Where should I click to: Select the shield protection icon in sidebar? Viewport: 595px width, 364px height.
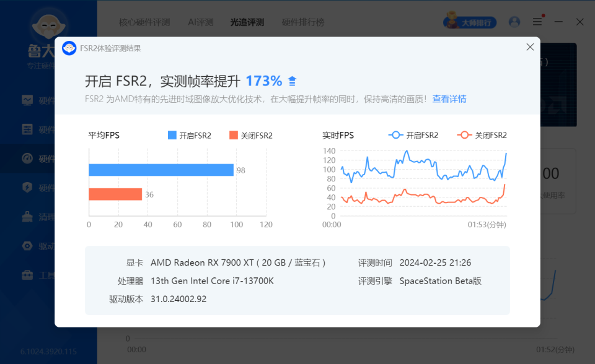tap(27, 188)
